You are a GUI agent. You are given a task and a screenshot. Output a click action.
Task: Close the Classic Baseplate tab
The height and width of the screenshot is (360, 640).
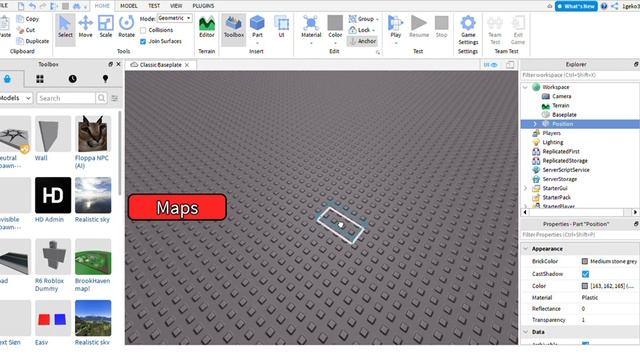point(187,65)
